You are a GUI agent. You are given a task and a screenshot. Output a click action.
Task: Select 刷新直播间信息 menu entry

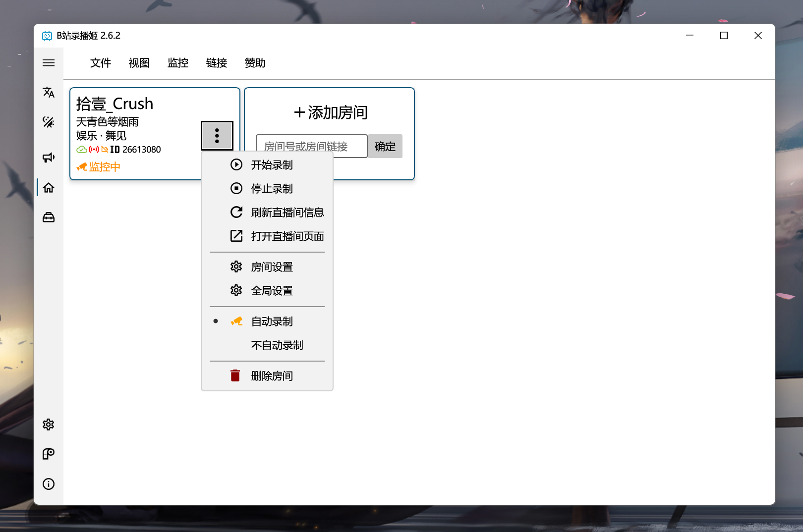tap(267, 213)
